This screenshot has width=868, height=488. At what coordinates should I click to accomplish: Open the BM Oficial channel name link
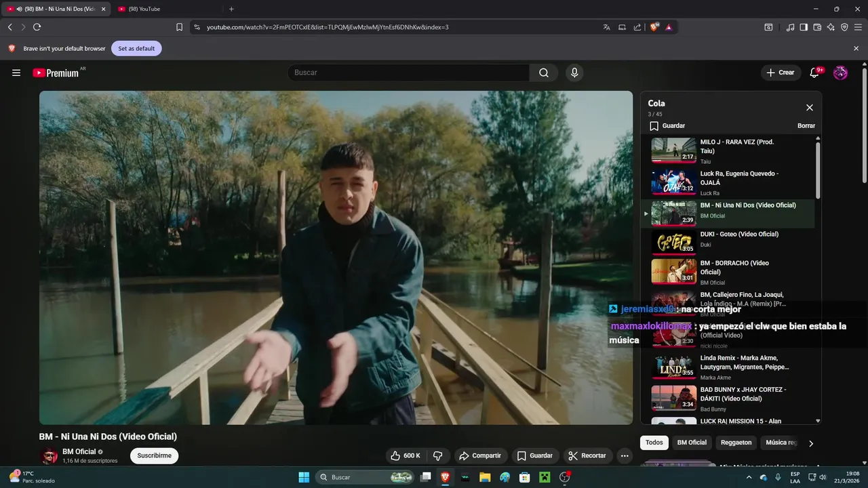tap(79, 451)
